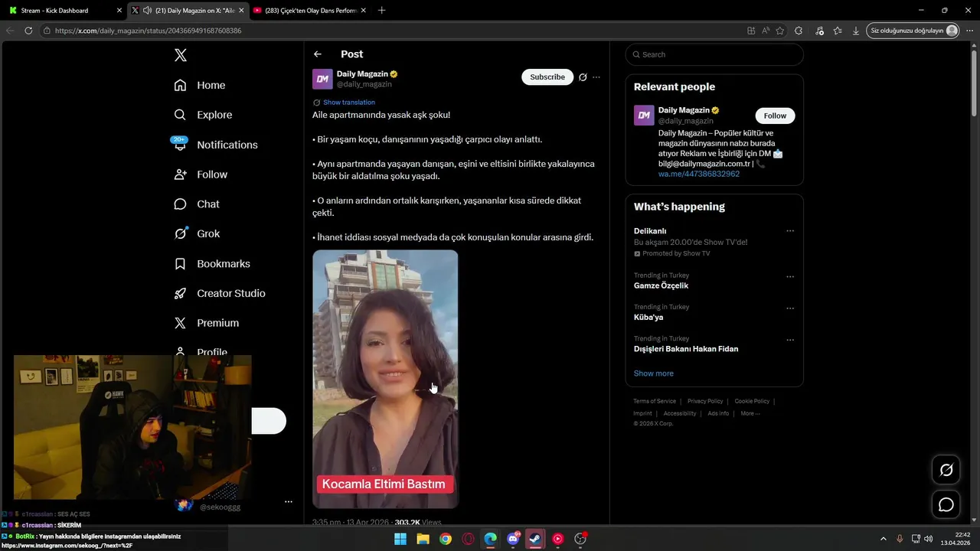Open Daily Magazin avatar on the post
The image size is (980, 551).
tap(322, 79)
